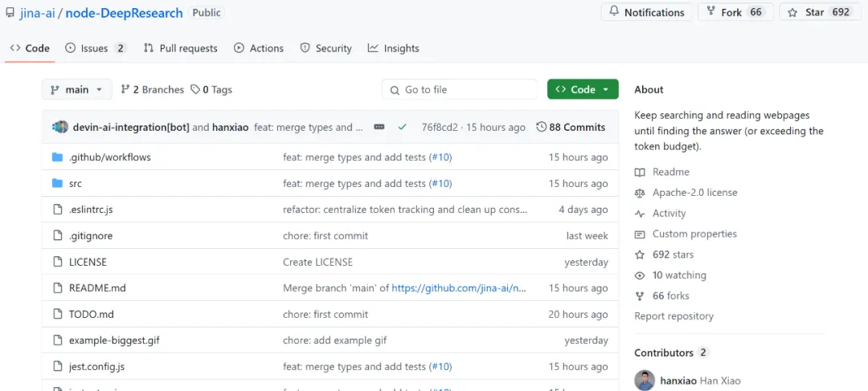Open the Issues tab
The width and height of the screenshot is (868, 391).
pos(96,48)
